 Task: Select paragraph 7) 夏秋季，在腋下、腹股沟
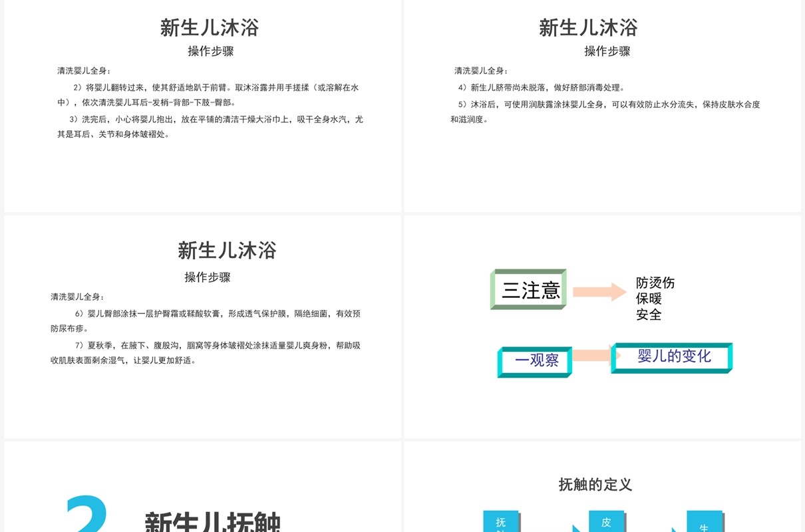[206, 352]
